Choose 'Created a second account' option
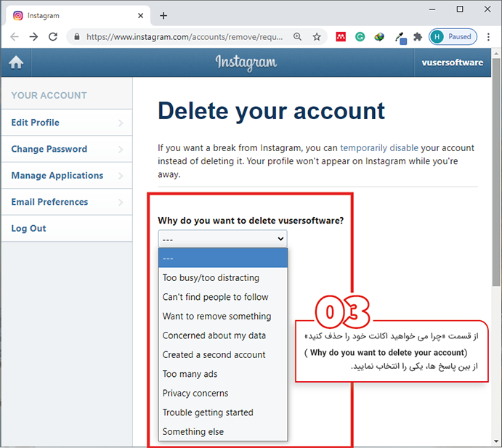The image size is (502, 448). (223, 354)
